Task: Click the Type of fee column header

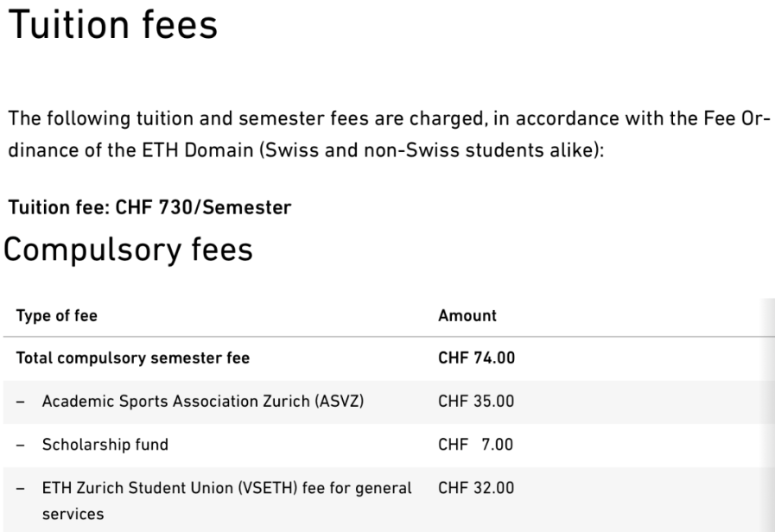Action: (57, 315)
